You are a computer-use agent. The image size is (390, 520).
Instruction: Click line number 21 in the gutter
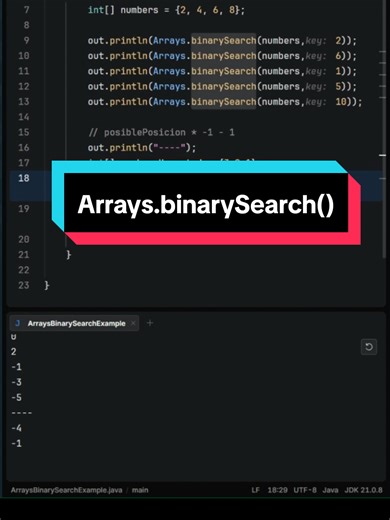pyautogui.click(x=24, y=255)
